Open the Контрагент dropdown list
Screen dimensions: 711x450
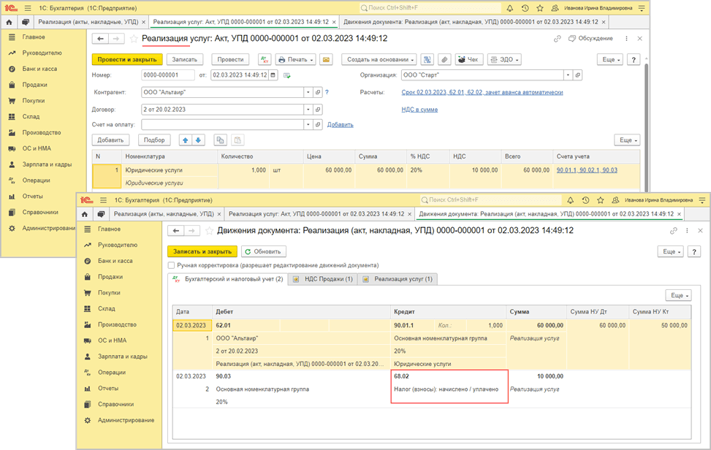[x=308, y=92]
